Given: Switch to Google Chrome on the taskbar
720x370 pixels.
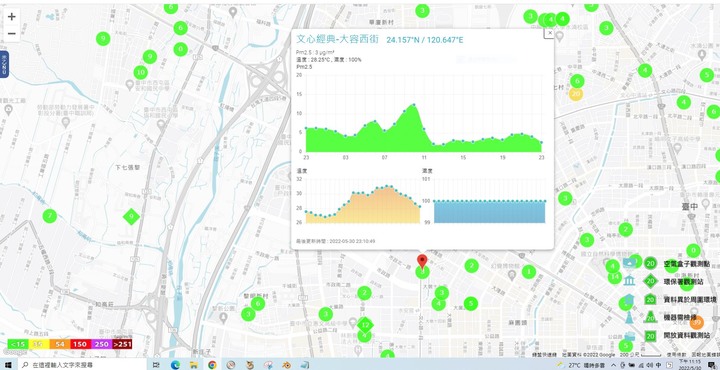Looking at the screenshot, I should point(212,365).
